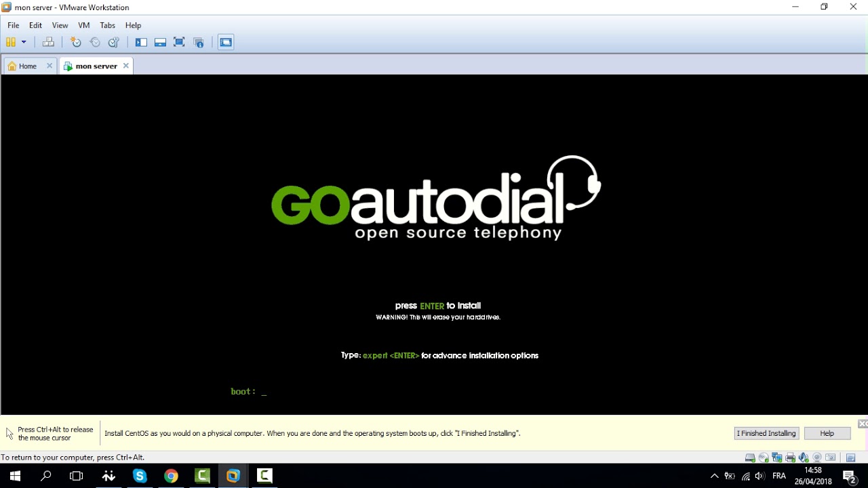Open the File menu
This screenshot has height=488, width=868.
click(x=14, y=25)
